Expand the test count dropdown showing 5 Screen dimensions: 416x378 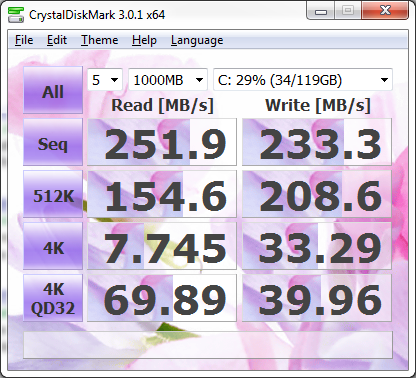[105, 80]
